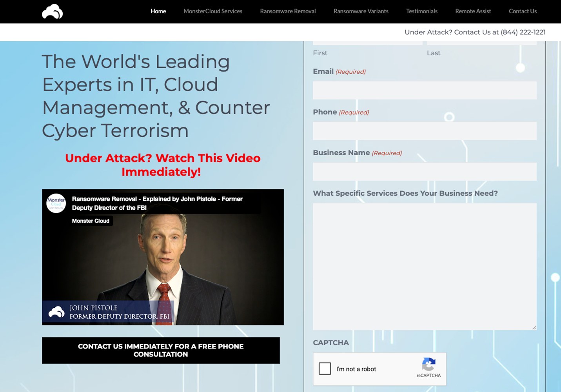The height and width of the screenshot is (392, 561).
Task: Navigate to Contact Us
Action: [x=523, y=11]
